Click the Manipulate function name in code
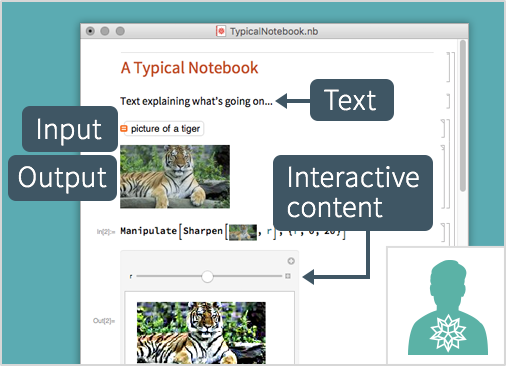Viewport: 506px width, 366px height. (149, 231)
